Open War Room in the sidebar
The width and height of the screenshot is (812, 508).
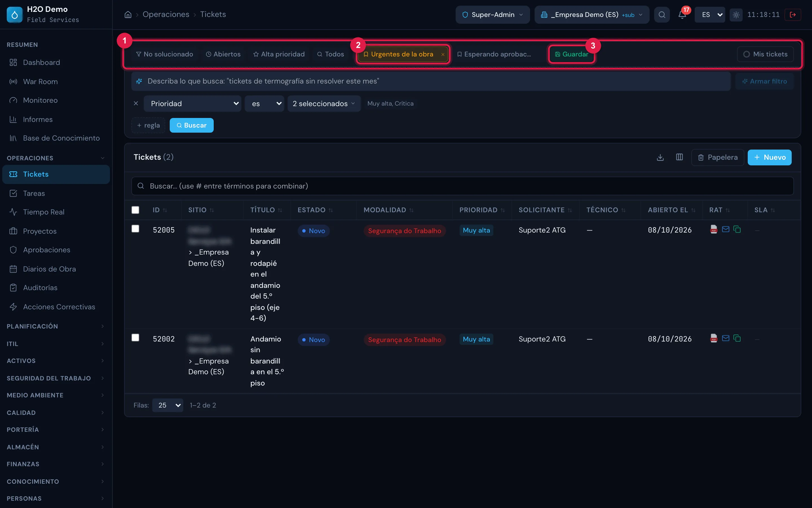56,82
